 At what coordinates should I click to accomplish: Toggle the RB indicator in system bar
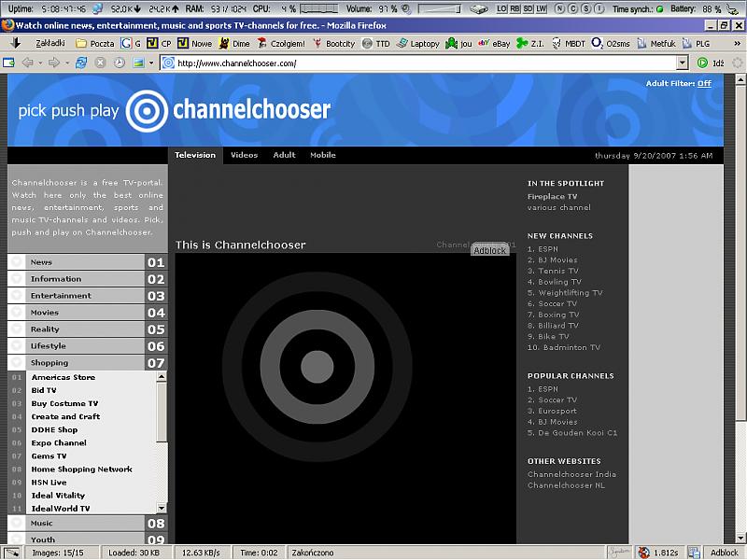click(515, 8)
